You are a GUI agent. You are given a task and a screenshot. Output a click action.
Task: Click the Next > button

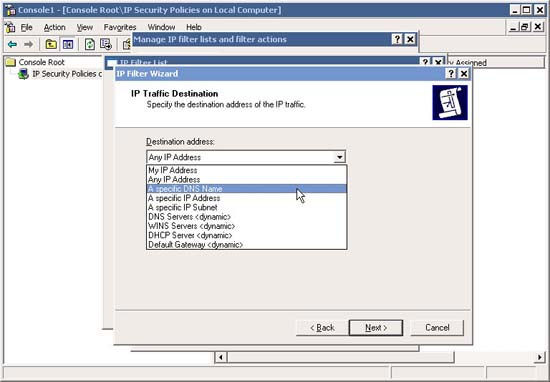(x=376, y=328)
